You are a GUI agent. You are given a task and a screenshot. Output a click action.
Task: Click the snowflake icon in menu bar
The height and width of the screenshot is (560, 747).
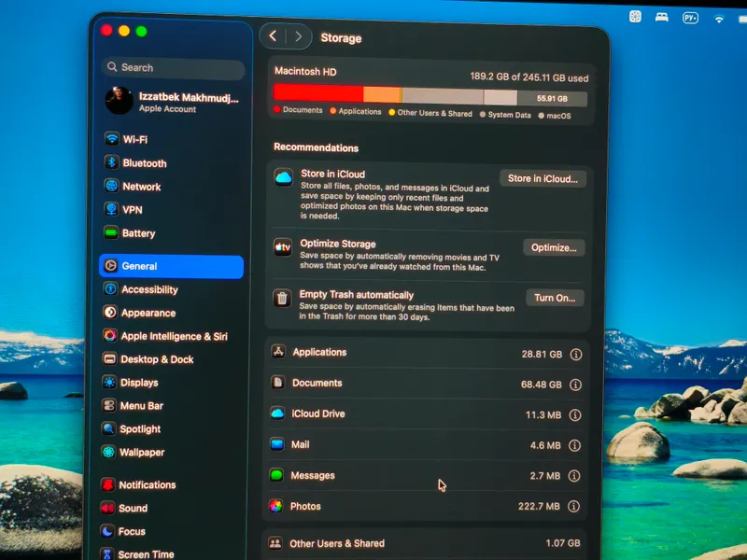(x=635, y=17)
